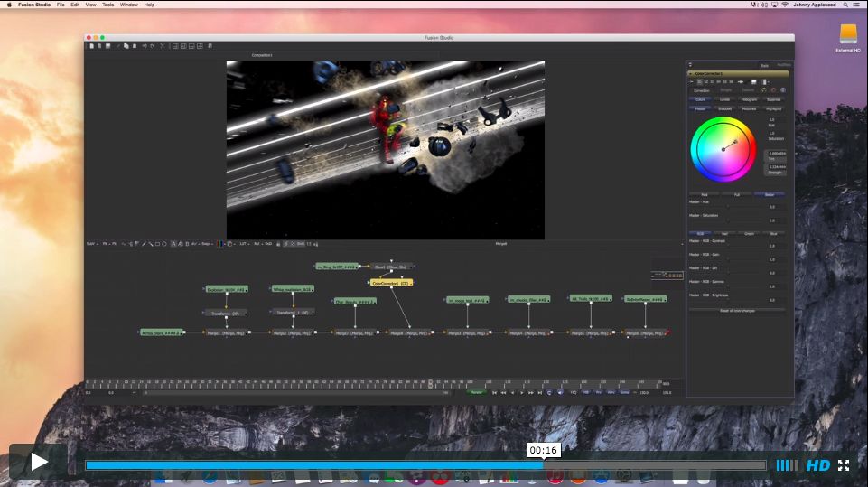Click the Redo arrow icon
The height and width of the screenshot is (487, 868).
point(152,46)
